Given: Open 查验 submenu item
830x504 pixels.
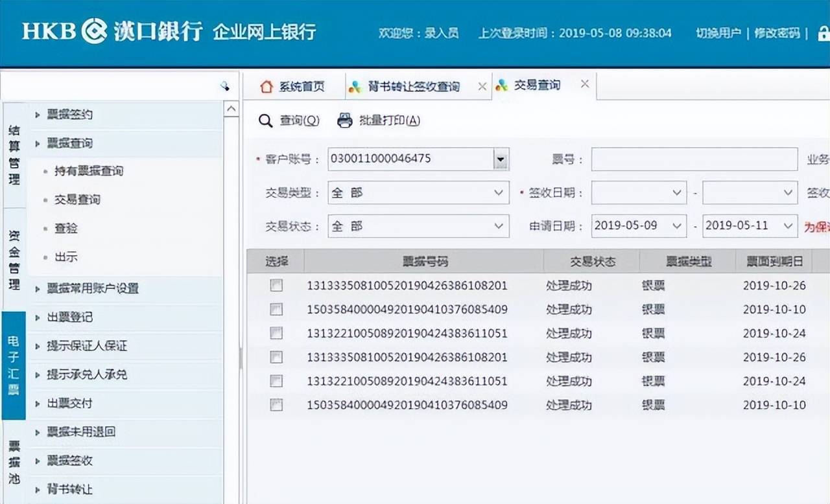Looking at the screenshot, I should pyautogui.click(x=66, y=228).
